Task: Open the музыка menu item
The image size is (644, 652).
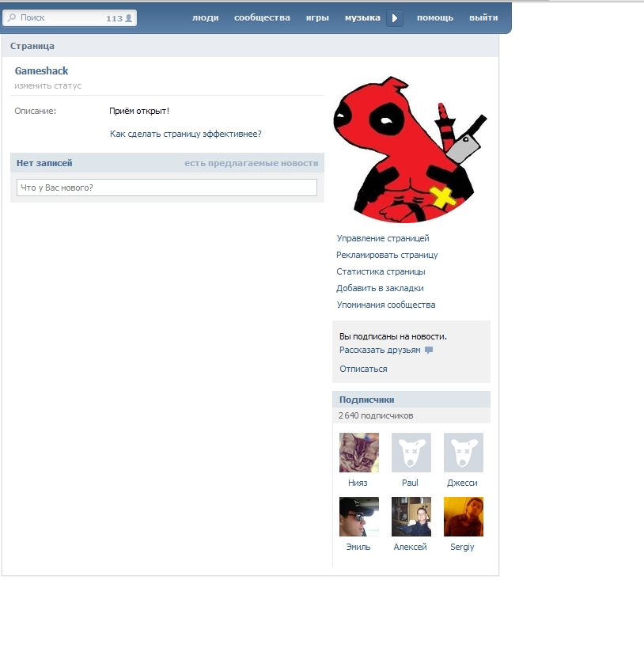Action: pyautogui.click(x=362, y=18)
